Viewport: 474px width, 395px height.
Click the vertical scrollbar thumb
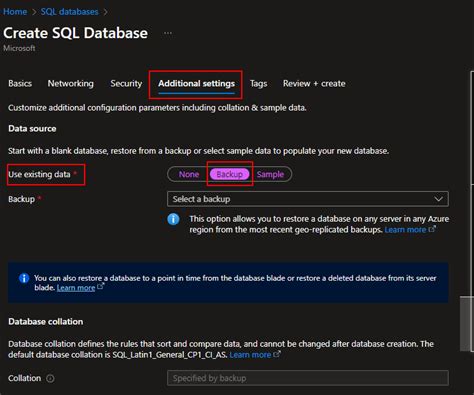click(x=466, y=323)
